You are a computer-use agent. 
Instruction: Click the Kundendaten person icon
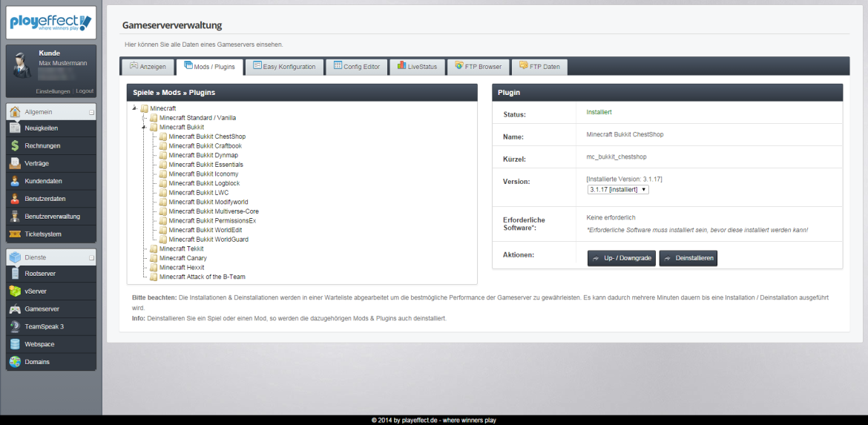(x=15, y=181)
